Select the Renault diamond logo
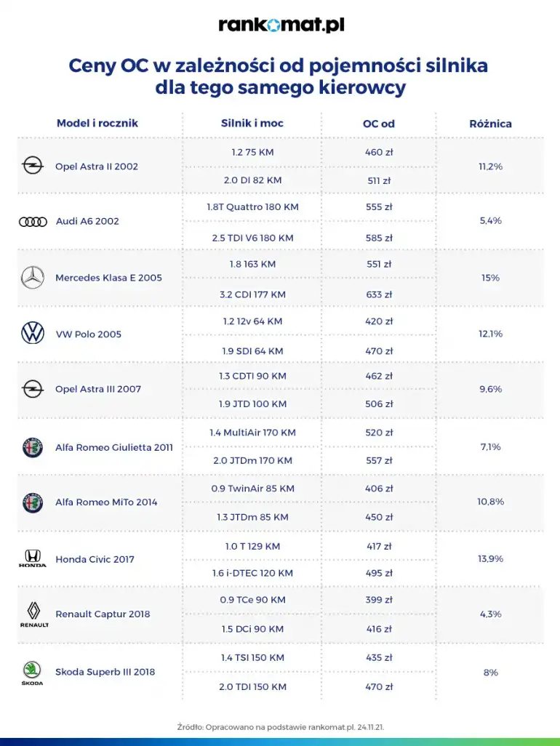Image resolution: width=560 pixels, height=746 pixels. (33, 614)
